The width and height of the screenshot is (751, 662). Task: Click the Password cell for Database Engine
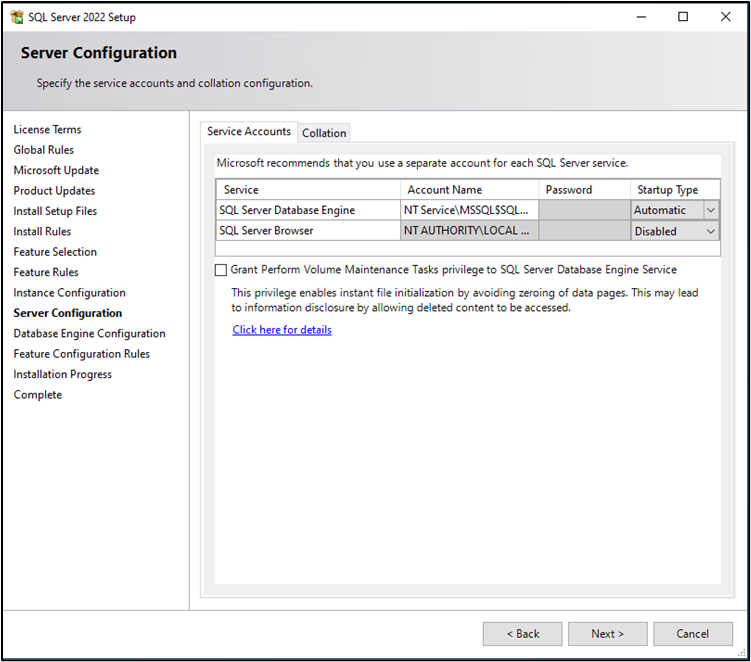pos(584,210)
